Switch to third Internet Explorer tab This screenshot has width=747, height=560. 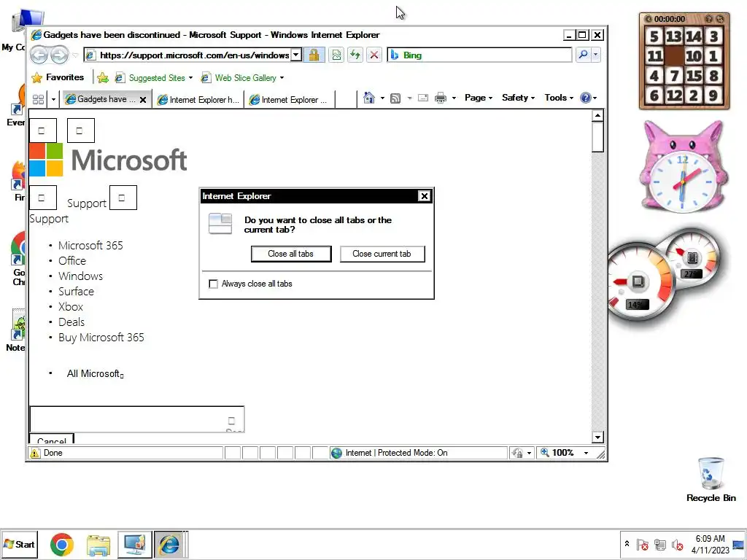290,99
